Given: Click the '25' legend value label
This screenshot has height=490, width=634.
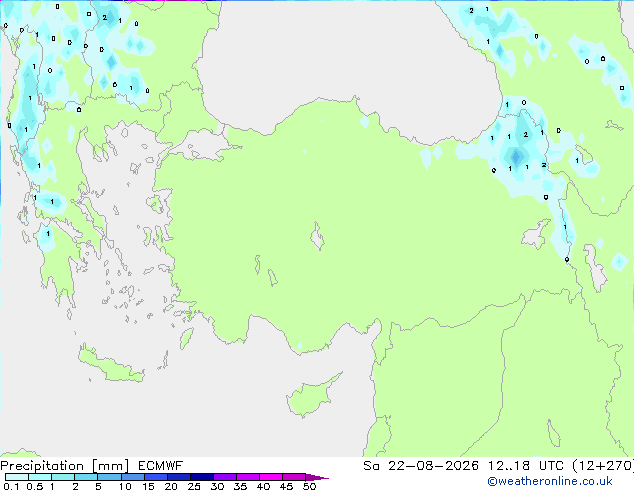Looking at the screenshot, I should 194,486.
